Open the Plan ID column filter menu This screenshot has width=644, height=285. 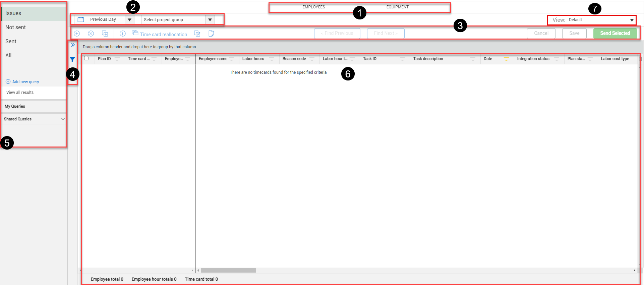click(x=117, y=59)
